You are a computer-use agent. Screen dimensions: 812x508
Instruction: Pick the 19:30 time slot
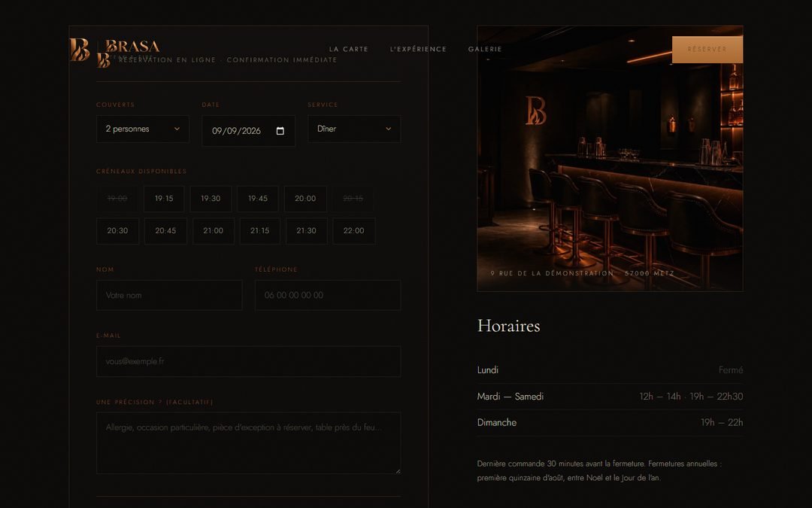[211, 199]
